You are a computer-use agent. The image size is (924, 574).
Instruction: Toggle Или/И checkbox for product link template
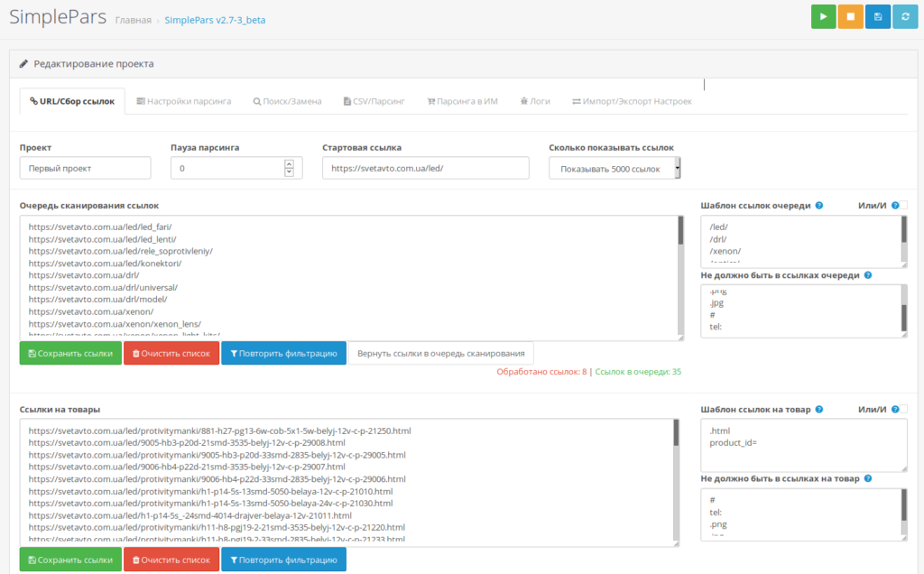tap(904, 410)
